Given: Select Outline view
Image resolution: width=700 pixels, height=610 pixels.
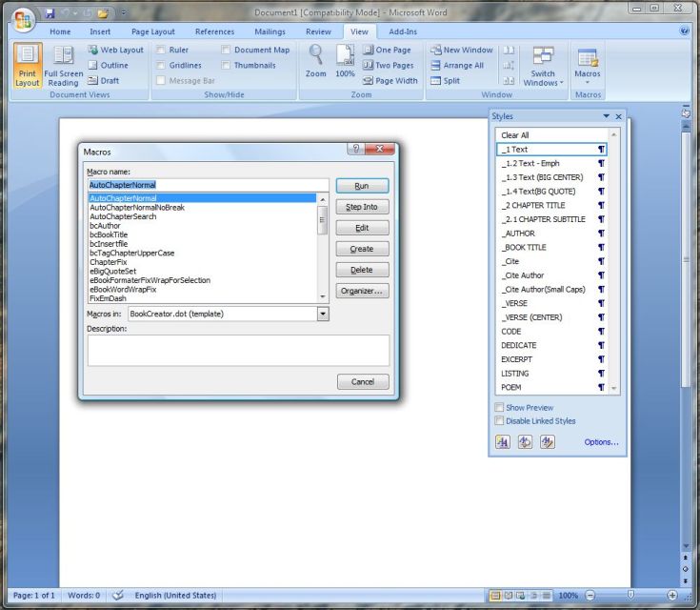Looking at the screenshot, I should point(109,65).
